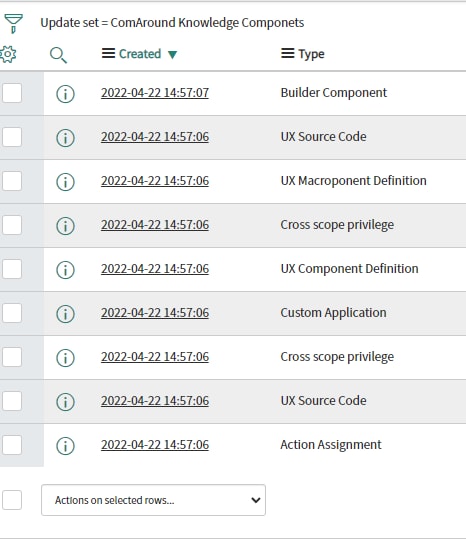Toggle select-all checkbox beside Actions dropdown
The image size is (466, 543).
pos(12,500)
